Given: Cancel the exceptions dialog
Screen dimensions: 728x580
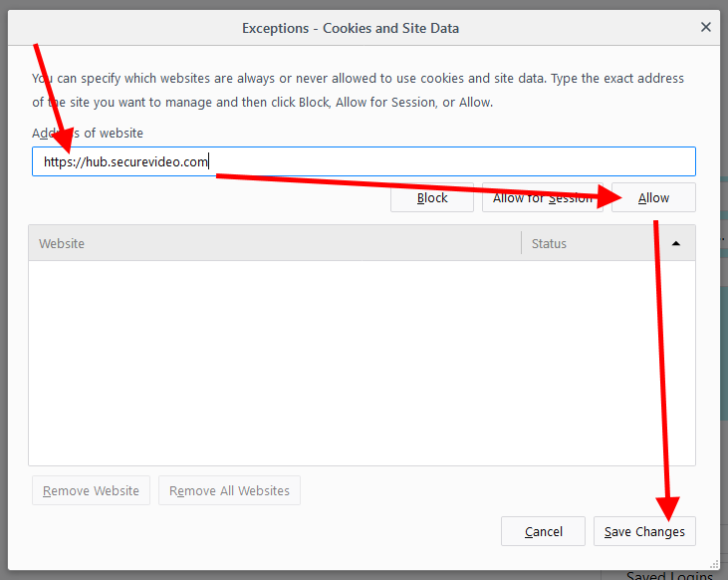Looking at the screenshot, I should click(543, 531).
